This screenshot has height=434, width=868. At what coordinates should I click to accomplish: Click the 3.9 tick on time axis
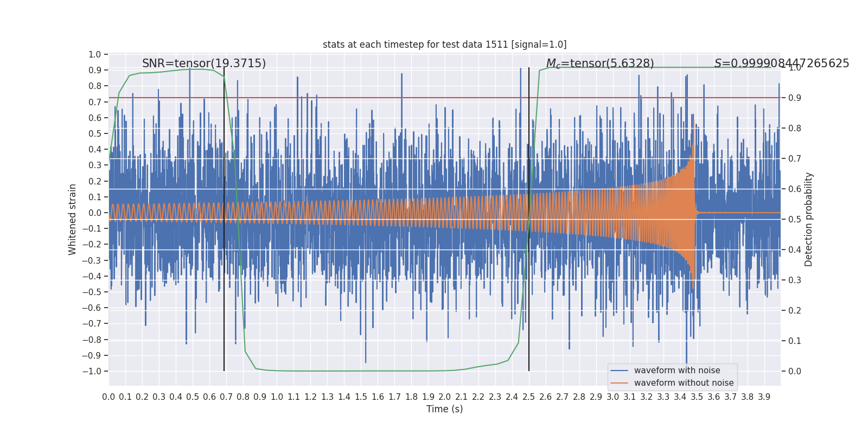[764, 397]
